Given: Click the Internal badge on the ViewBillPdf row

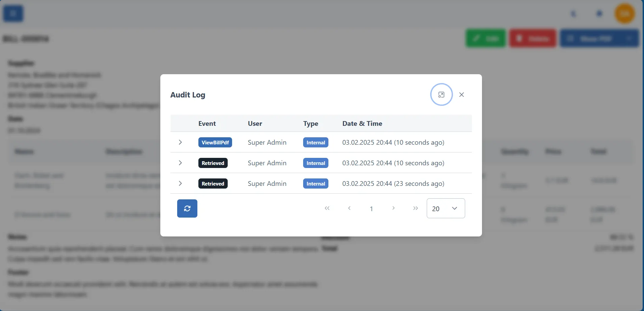Looking at the screenshot, I should 316,142.
